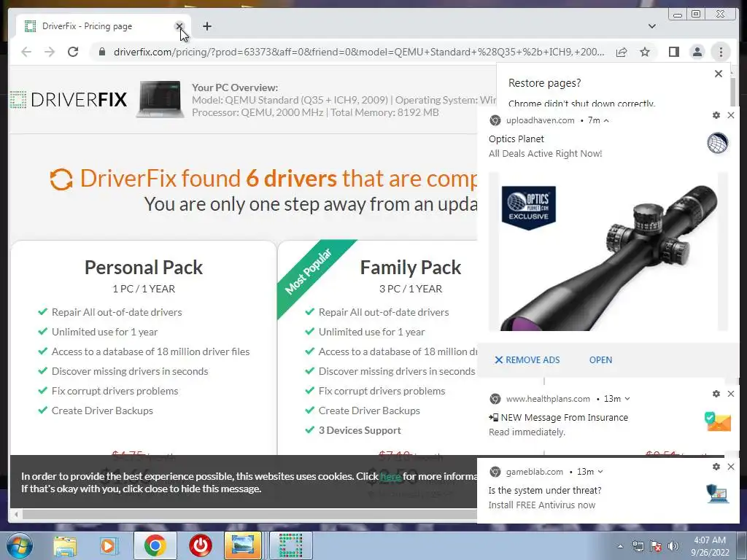
Task: Close the uploadhaven.com Optics Planet notification
Action: point(731,115)
